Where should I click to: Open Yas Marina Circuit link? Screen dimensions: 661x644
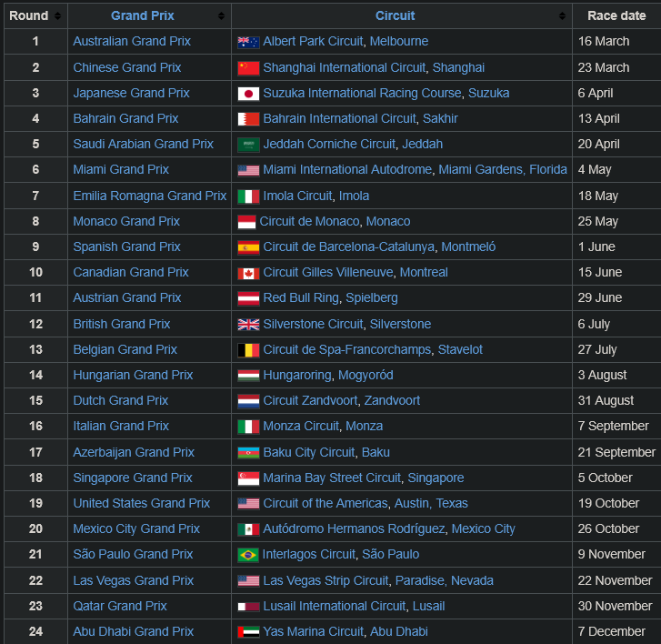coord(313,632)
